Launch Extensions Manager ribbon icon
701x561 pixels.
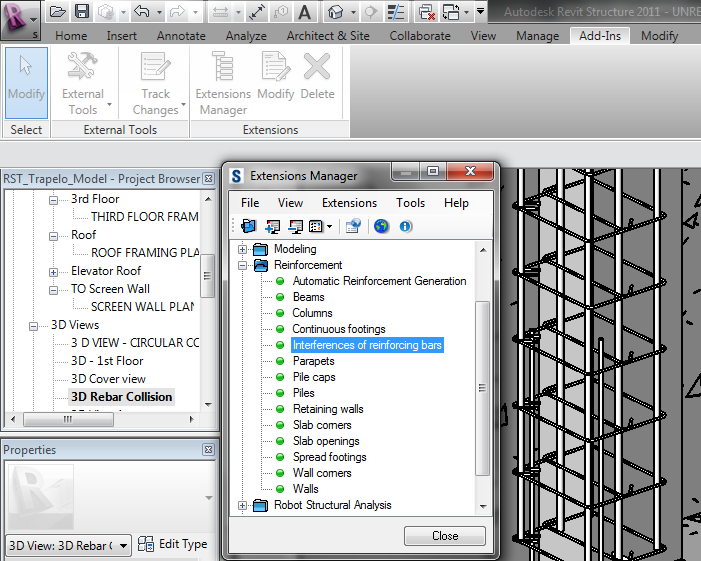coord(223,66)
